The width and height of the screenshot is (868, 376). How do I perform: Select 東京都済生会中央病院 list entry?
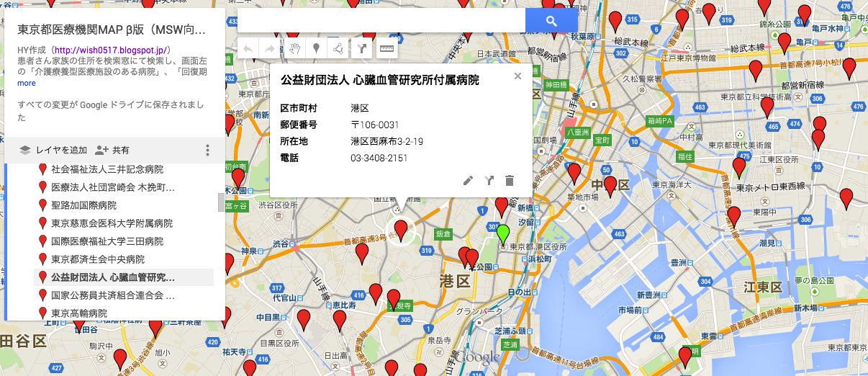98,259
